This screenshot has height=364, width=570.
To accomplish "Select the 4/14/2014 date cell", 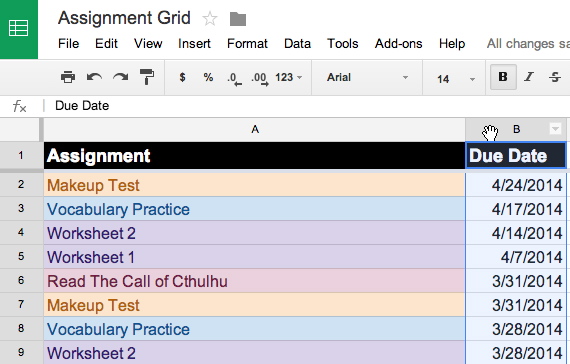I will point(516,233).
